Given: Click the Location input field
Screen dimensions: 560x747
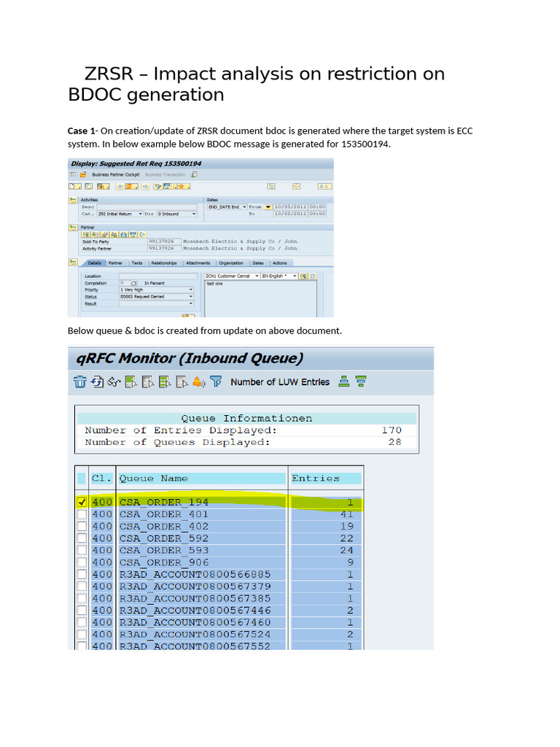Looking at the screenshot, I should (x=158, y=276).
